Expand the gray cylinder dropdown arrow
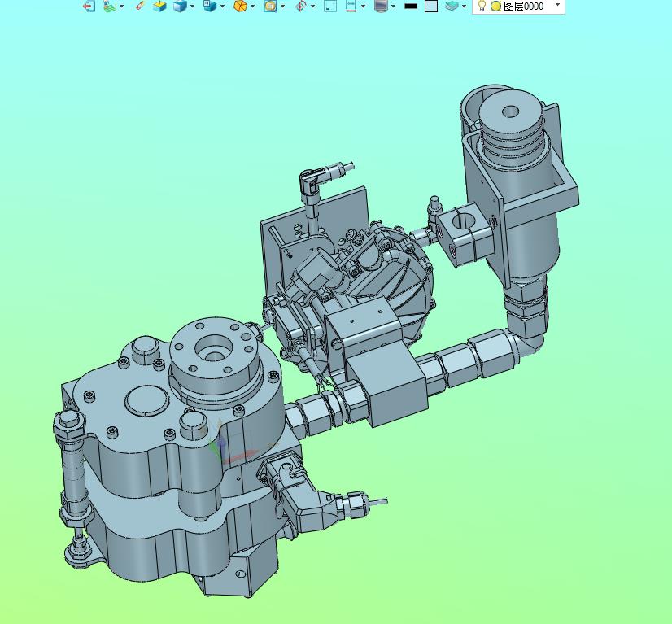 (x=394, y=6)
